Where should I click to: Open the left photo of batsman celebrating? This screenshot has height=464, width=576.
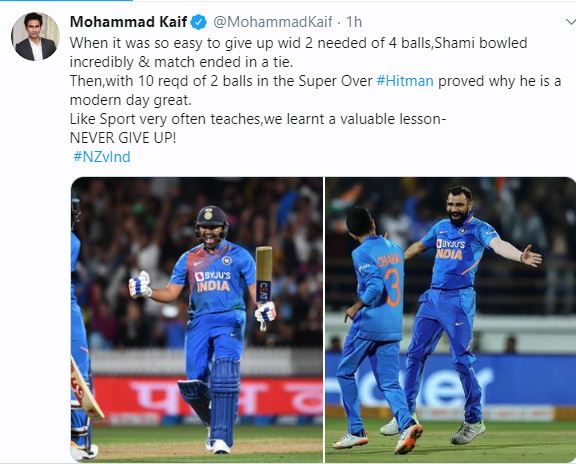pos(197,320)
